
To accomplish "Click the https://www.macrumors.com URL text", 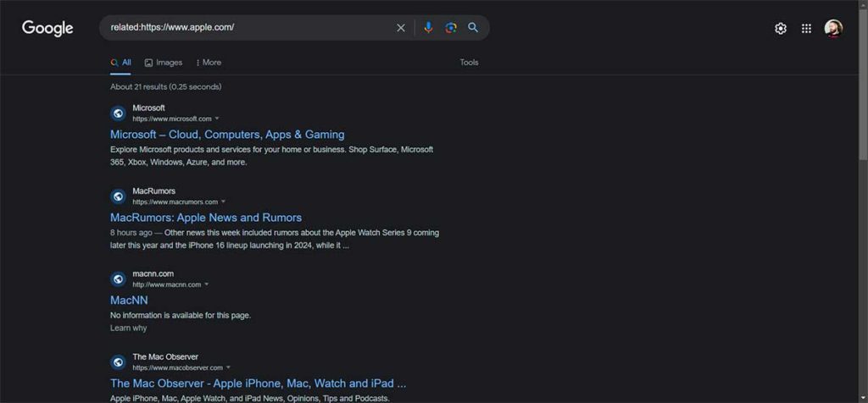I will (x=175, y=201).
